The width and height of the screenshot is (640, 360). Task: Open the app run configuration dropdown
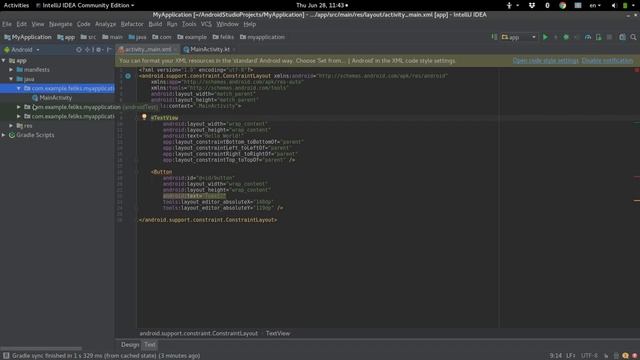pyautogui.click(x=519, y=37)
